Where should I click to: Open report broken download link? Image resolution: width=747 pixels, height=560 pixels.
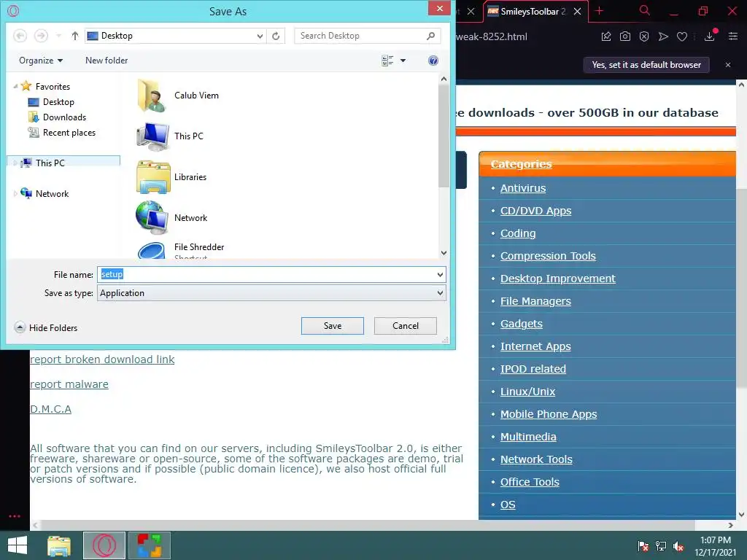tap(102, 359)
